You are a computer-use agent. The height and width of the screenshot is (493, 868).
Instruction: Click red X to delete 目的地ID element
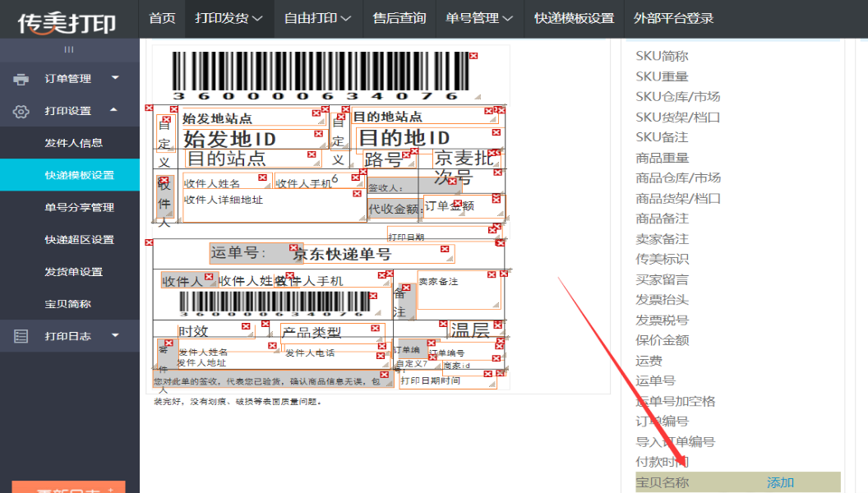(x=495, y=133)
